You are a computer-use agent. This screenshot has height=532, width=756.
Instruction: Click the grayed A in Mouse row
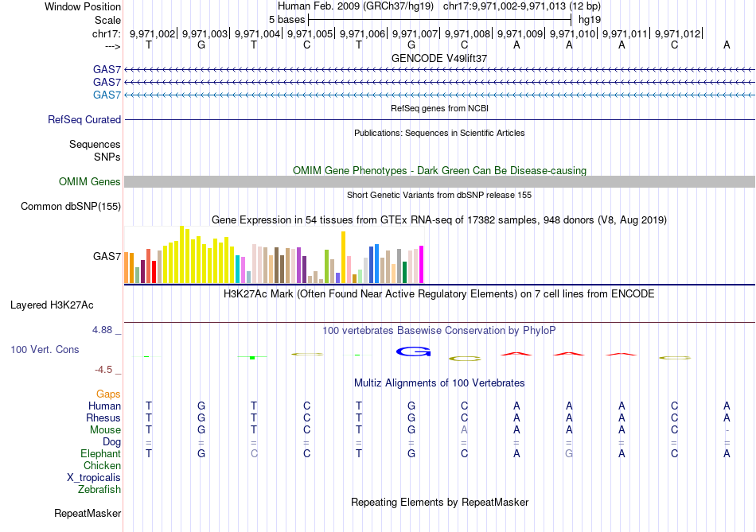tap(464, 430)
